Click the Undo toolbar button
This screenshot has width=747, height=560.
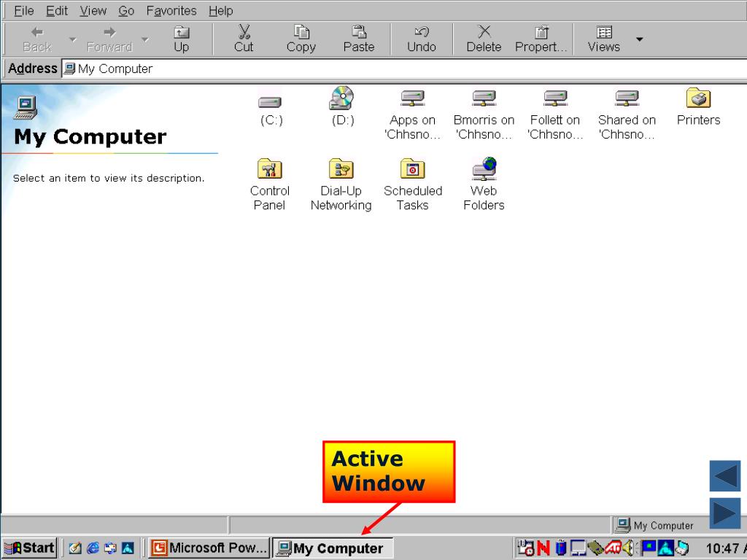422,39
